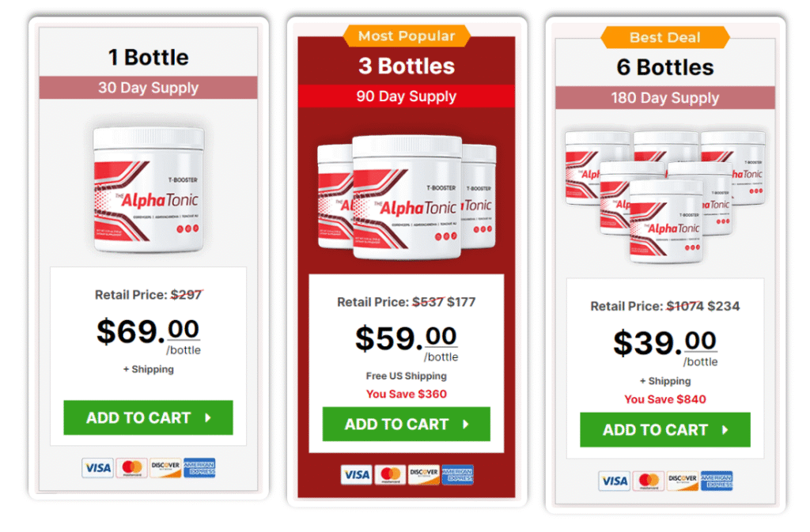The height and width of the screenshot is (532, 810).
Task: Add the 6 Bottles package to cart
Action: click(x=664, y=430)
